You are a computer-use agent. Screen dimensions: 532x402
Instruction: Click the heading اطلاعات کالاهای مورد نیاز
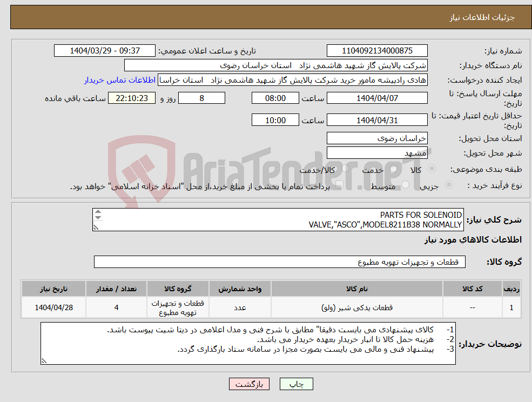point(473,240)
